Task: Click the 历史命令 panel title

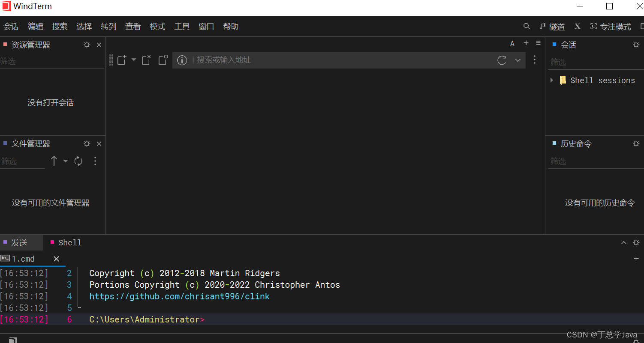Action: pyautogui.click(x=576, y=144)
